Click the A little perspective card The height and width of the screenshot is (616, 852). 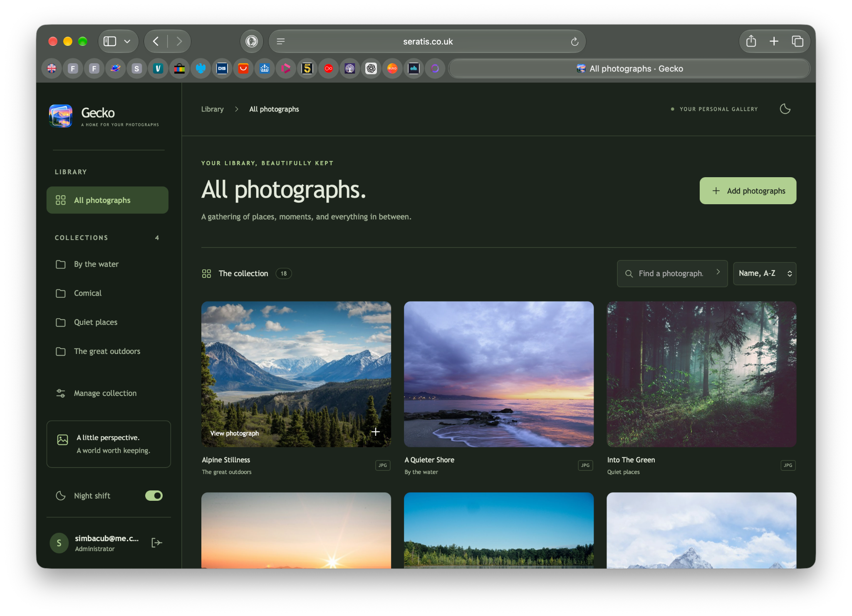pos(109,444)
